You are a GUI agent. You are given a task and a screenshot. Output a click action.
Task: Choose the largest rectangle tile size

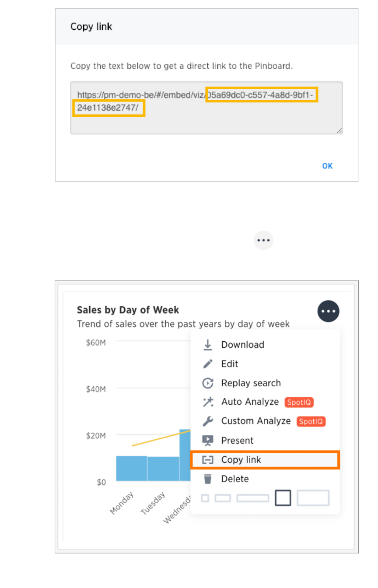[x=313, y=498]
